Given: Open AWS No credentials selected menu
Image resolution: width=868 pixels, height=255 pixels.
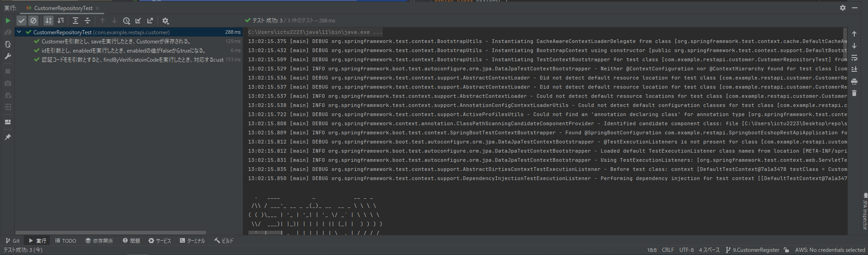Looking at the screenshot, I should [x=830, y=250].
